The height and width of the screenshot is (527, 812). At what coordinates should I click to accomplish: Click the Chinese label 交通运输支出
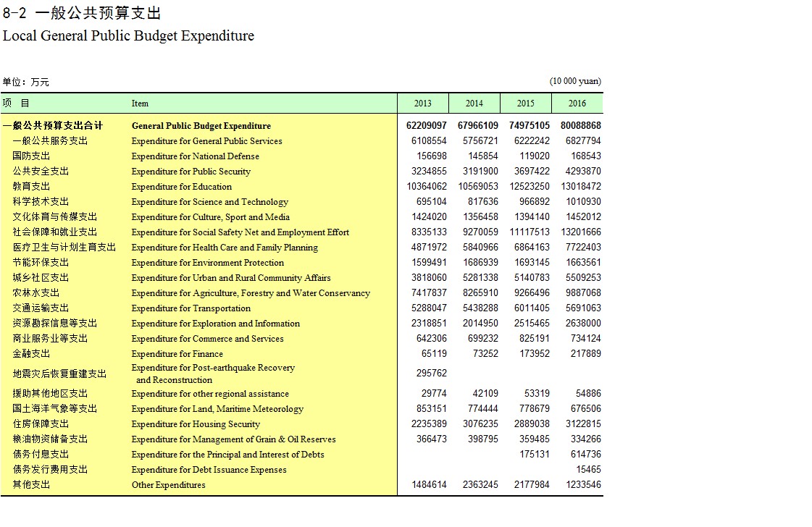[x=41, y=308]
